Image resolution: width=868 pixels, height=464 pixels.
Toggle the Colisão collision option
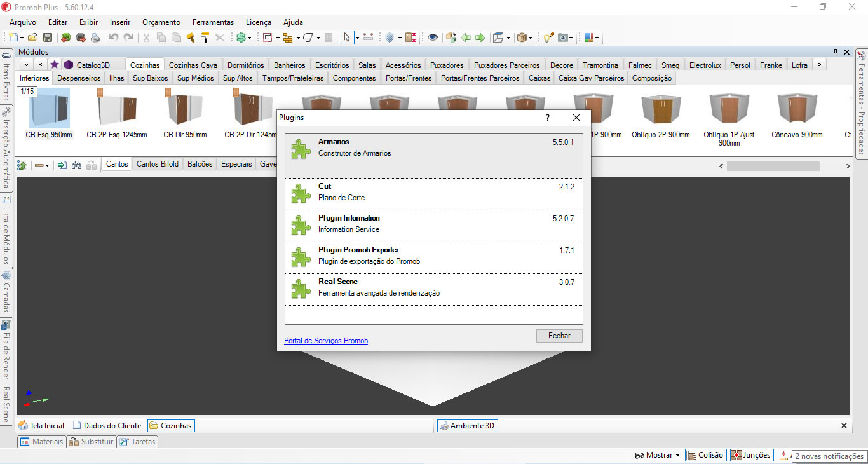705,455
